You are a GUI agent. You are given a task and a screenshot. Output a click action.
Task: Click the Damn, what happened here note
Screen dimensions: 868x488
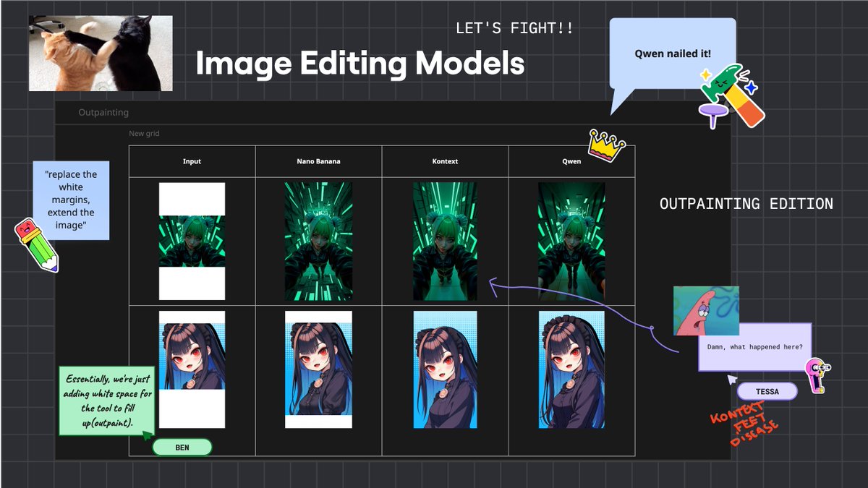pyautogui.click(x=754, y=347)
